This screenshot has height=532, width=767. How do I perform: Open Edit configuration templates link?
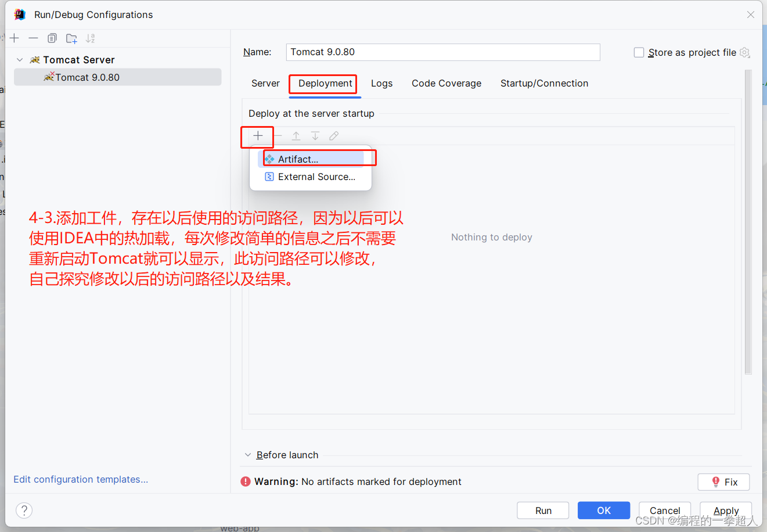tap(81, 479)
